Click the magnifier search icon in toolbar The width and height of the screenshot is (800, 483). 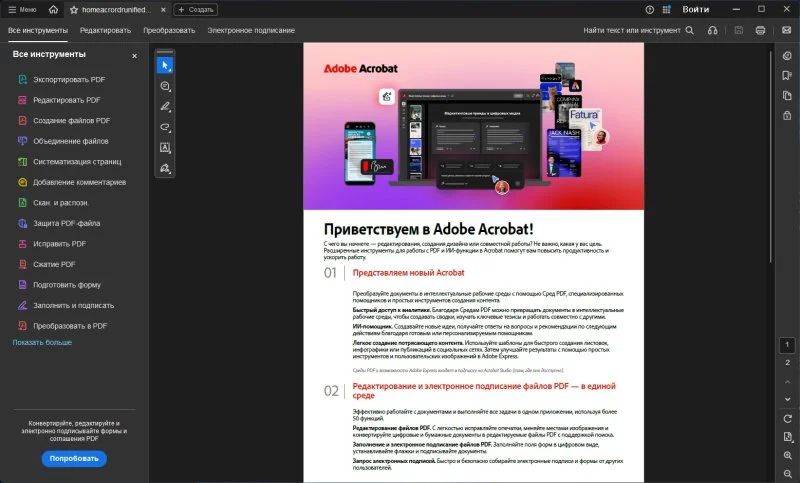coord(689,31)
